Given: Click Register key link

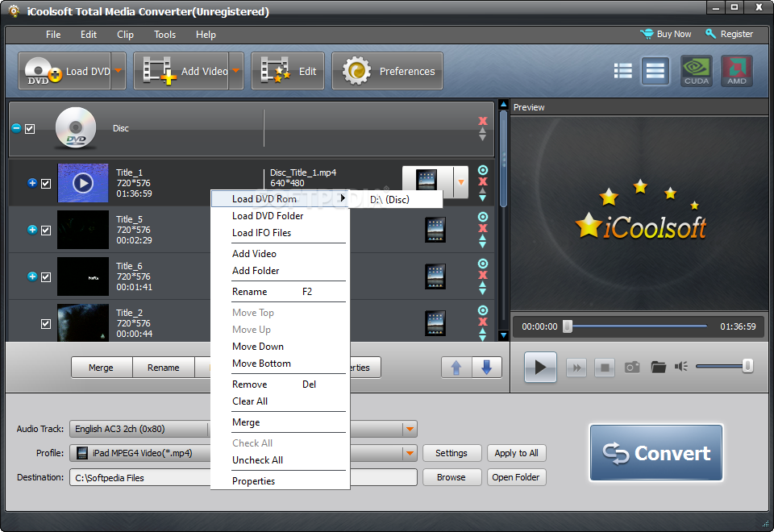Looking at the screenshot, I should (x=729, y=34).
